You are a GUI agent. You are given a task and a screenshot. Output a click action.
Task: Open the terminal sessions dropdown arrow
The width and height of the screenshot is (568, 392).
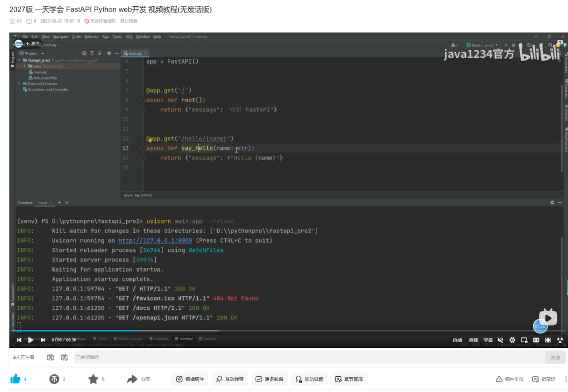click(x=67, y=203)
